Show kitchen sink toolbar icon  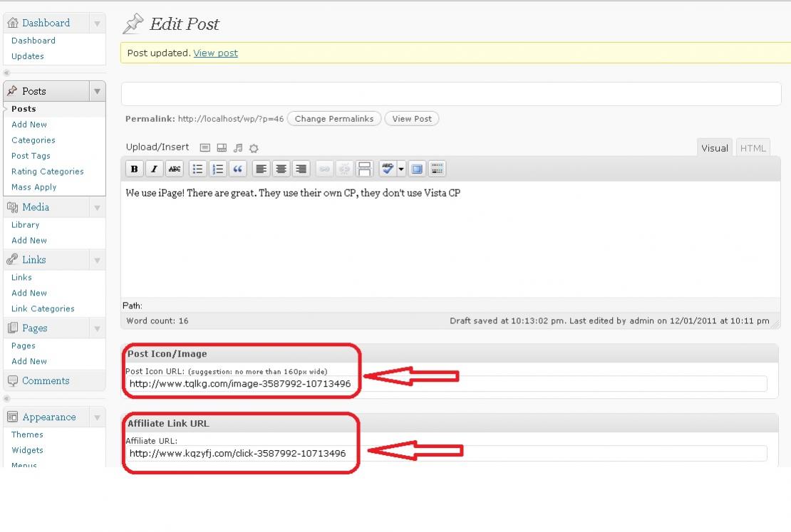pos(438,169)
